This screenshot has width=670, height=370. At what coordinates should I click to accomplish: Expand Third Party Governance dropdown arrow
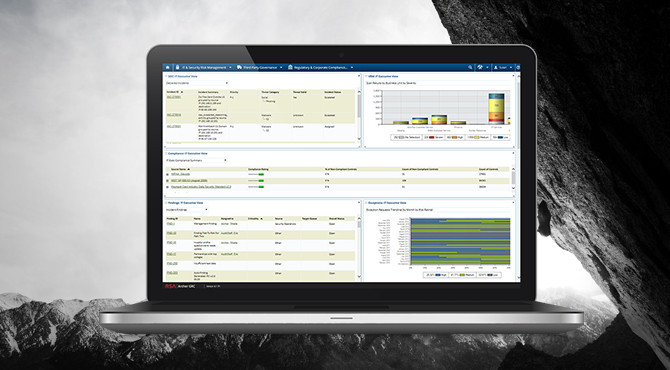[x=281, y=68]
